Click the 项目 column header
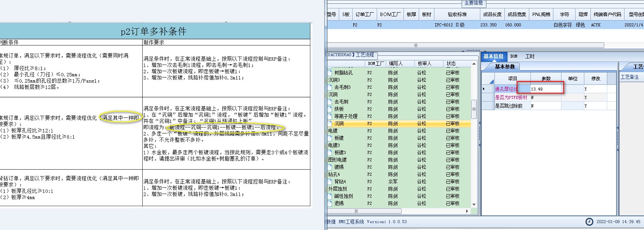 512,79
